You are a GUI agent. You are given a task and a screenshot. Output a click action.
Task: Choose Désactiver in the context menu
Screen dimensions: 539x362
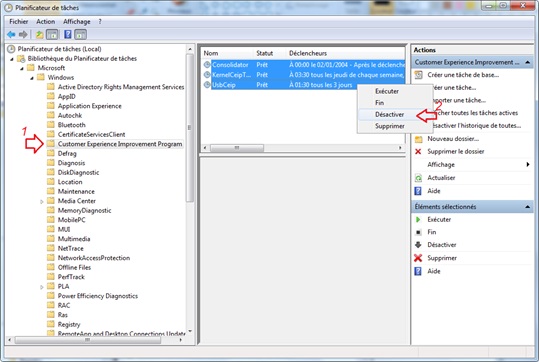tap(395, 114)
